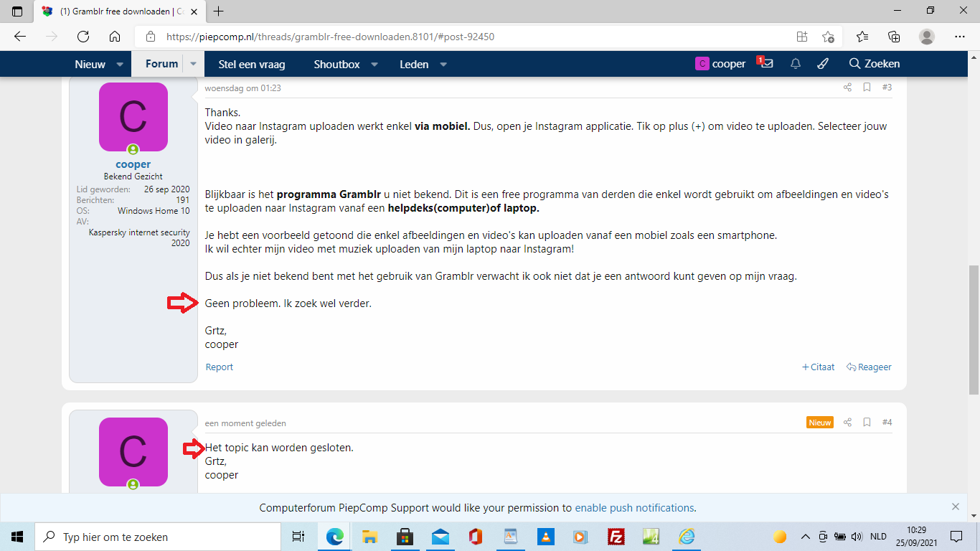This screenshot has height=551, width=980.
Task: Expand the Shoutbox dropdown arrow
Action: tap(374, 64)
